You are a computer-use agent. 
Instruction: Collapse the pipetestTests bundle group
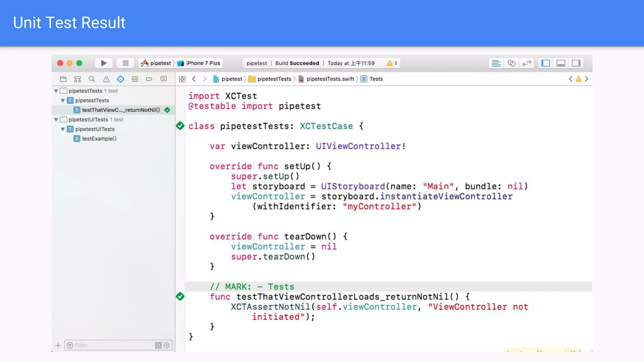[x=56, y=91]
